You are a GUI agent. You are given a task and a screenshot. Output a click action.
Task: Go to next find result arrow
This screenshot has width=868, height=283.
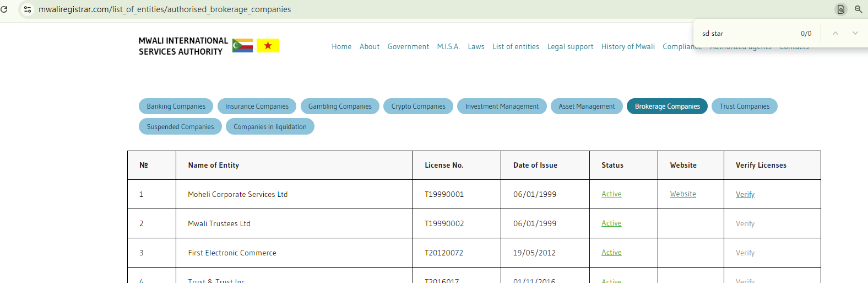coord(855,33)
